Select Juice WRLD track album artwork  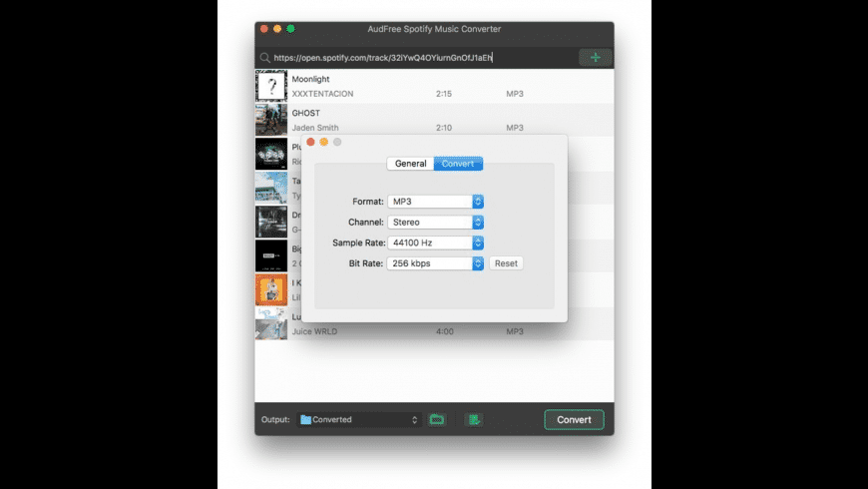coord(271,323)
